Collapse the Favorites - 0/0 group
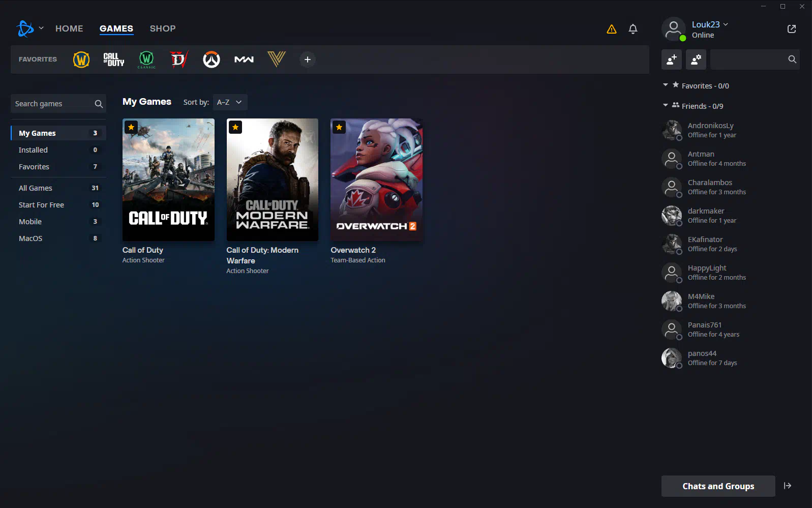 coord(666,85)
